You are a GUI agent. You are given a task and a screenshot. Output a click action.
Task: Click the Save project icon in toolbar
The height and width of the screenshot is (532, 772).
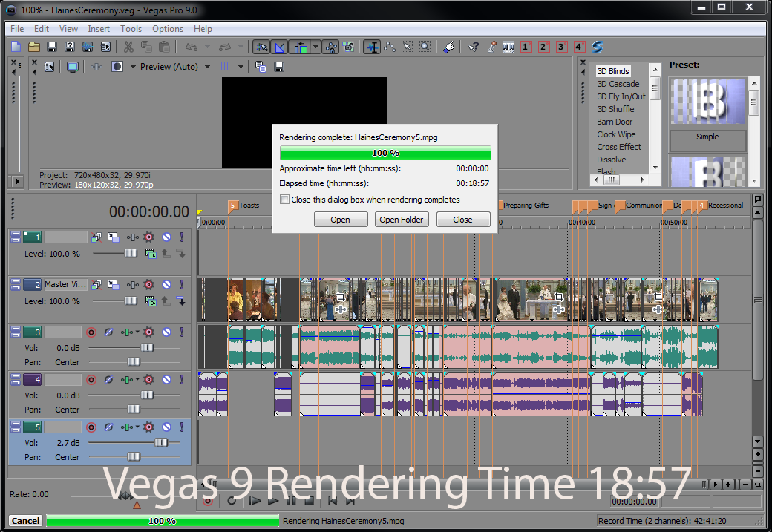click(52, 47)
